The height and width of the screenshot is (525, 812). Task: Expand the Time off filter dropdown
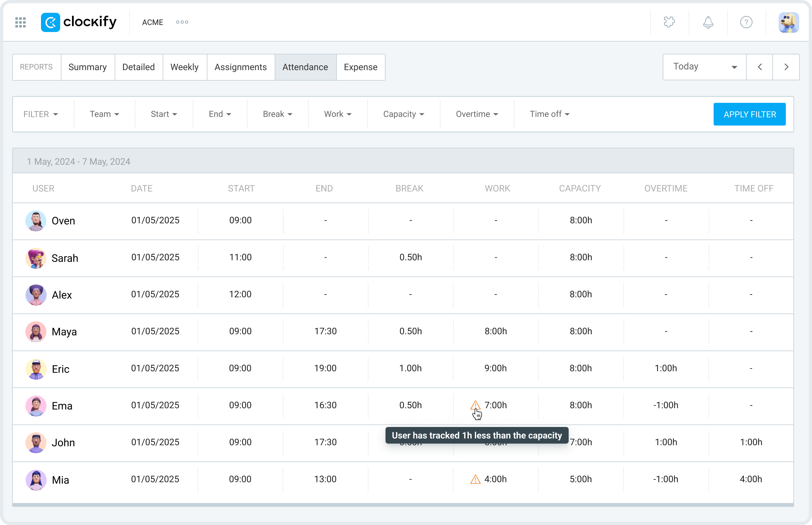(549, 114)
